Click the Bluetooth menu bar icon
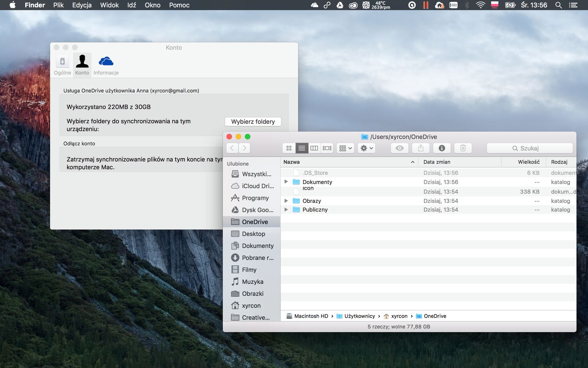588x368 pixels. pyautogui.click(x=467, y=5)
